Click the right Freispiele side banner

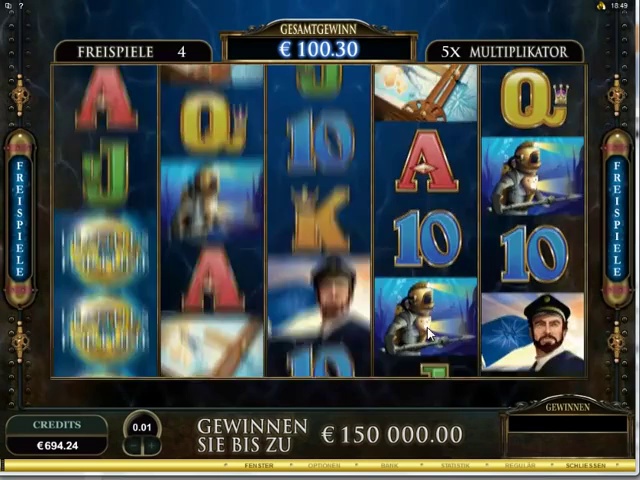[617, 219]
